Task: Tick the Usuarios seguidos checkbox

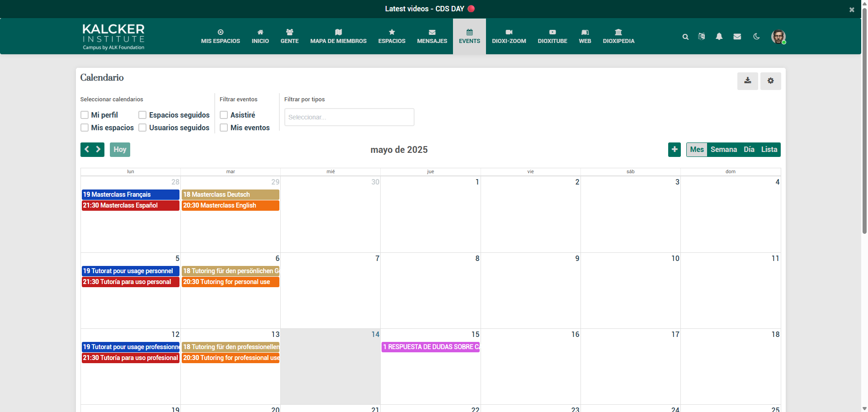Action: 142,128
